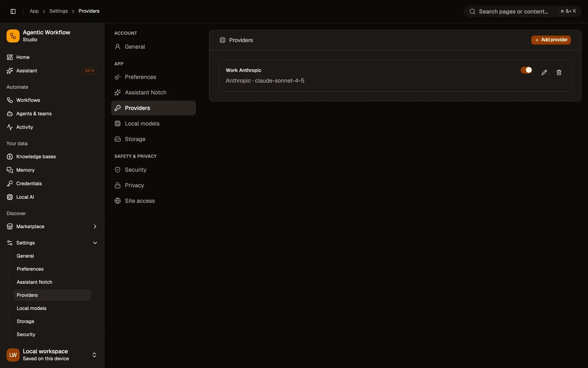Viewport: 588px width, 368px height.
Task: Click the LW workspace avatar
Action: (x=13, y=355)
